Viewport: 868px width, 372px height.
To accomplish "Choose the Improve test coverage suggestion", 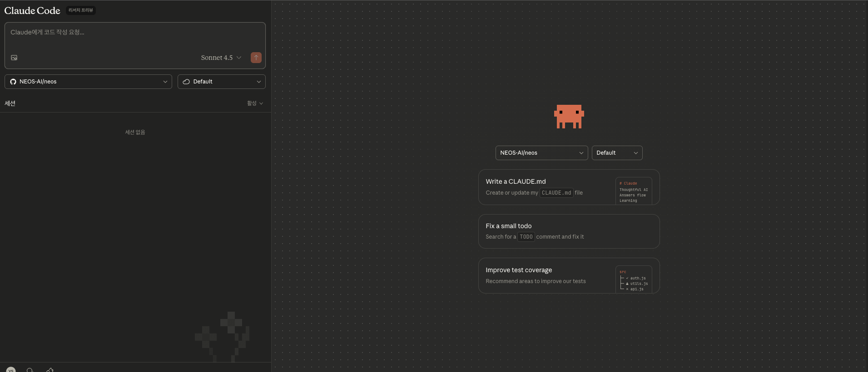I will pyautogui.click(x=569, y=275).
